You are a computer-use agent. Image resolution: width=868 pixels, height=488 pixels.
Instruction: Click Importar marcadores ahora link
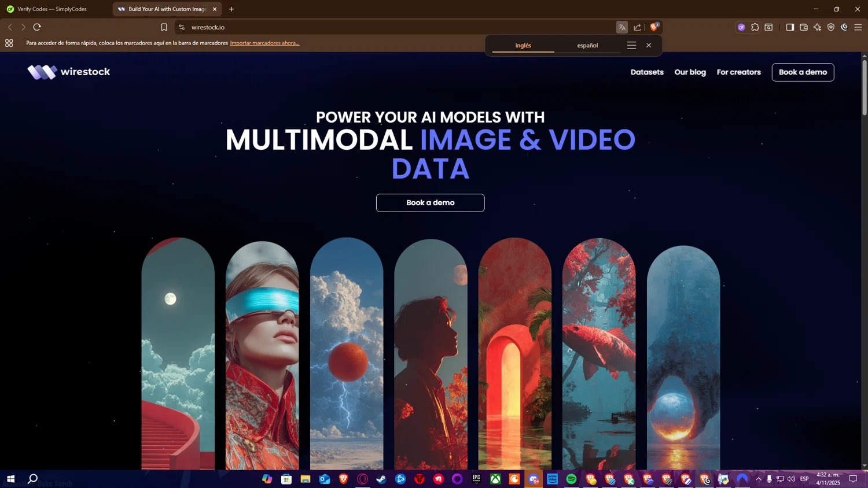coord(264,43)
